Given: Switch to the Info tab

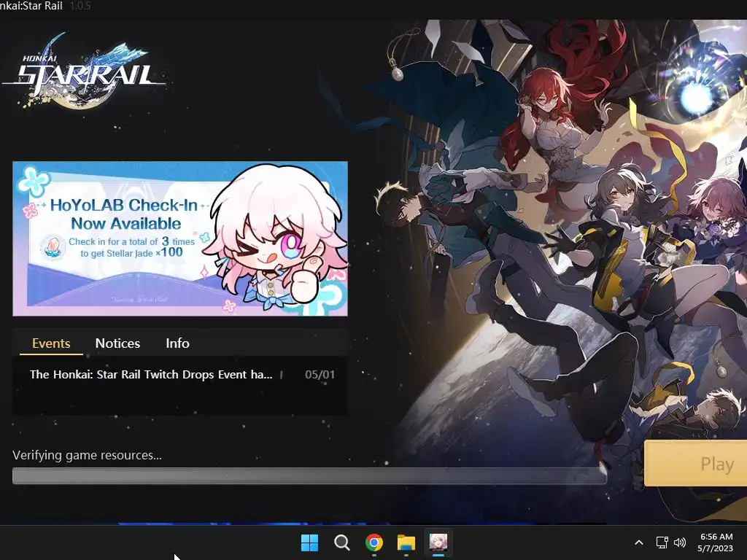Looking at the screenshot, I should tap(177, 343).
